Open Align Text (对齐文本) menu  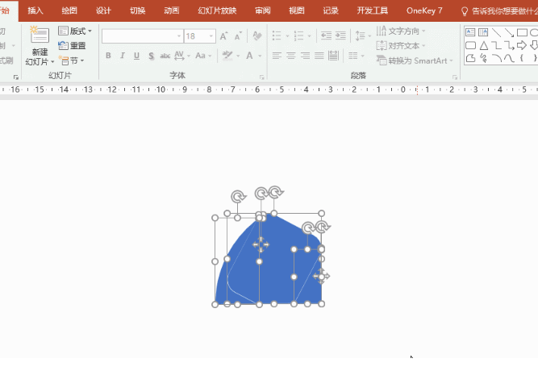click(401, 46)
